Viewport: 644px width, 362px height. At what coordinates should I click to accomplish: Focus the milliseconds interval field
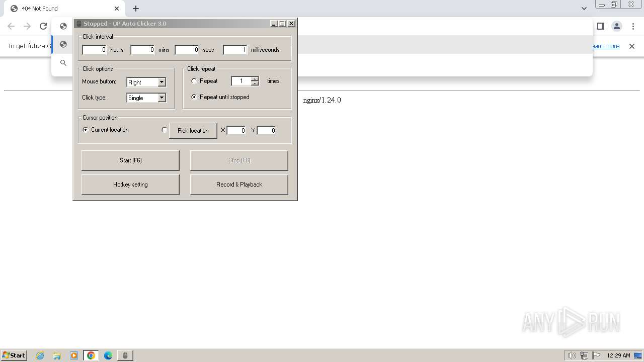pos(235,50)
